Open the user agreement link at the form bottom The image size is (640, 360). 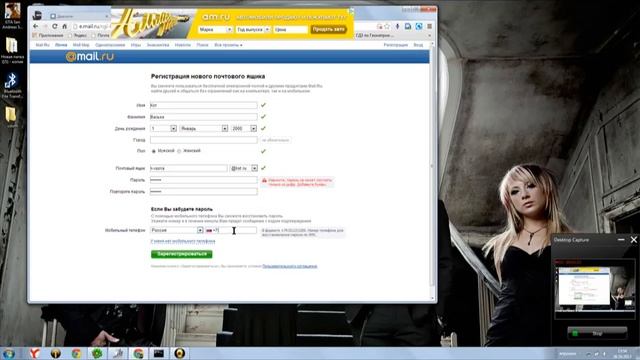point(289,266)
